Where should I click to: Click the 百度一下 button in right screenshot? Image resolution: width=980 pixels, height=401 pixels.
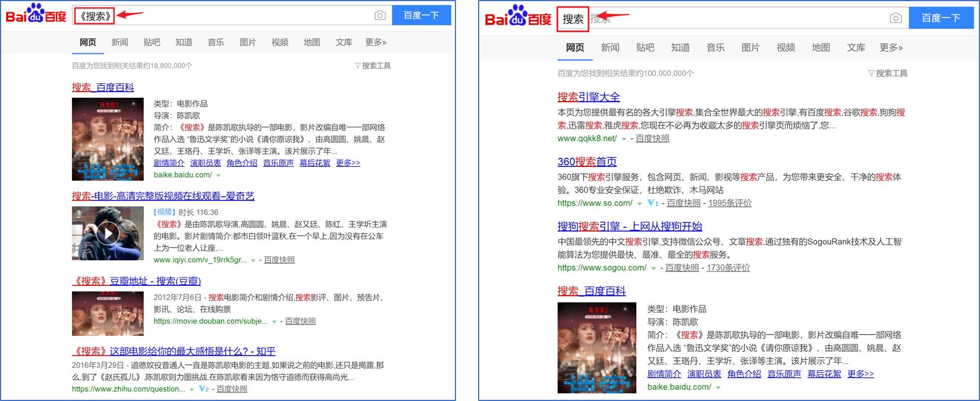tap(940, 18)
